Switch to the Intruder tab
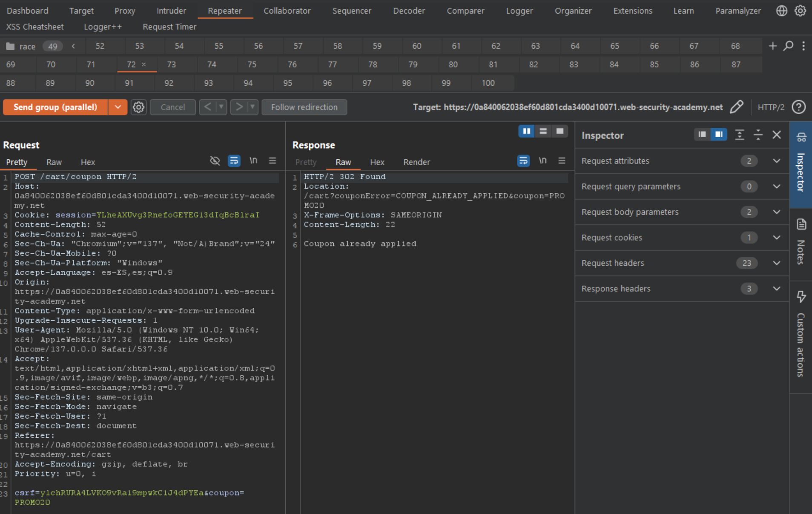This screenshot has width=812, height=514. coord(171,11)
